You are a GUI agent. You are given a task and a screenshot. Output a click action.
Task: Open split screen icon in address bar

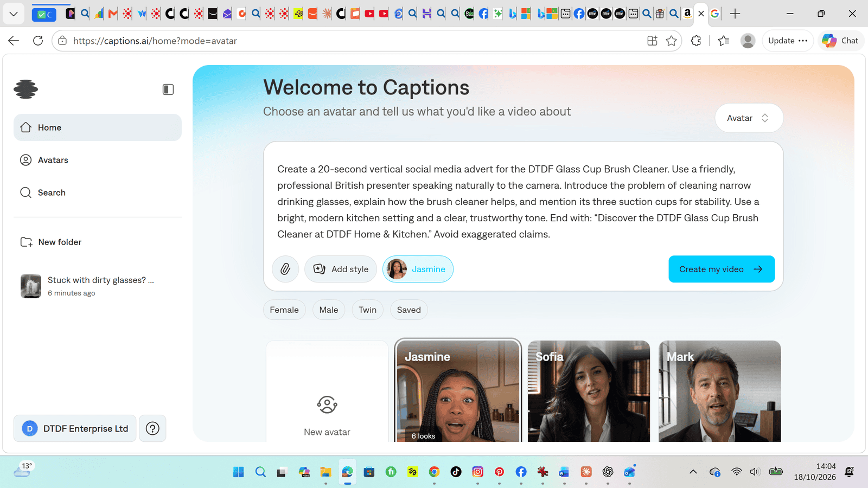point(652,41)
